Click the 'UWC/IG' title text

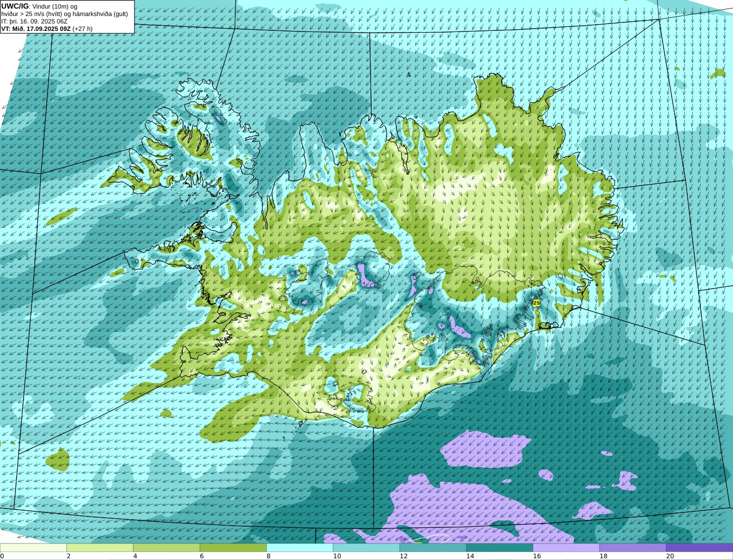pyautogui.click(x=15, y=6)
